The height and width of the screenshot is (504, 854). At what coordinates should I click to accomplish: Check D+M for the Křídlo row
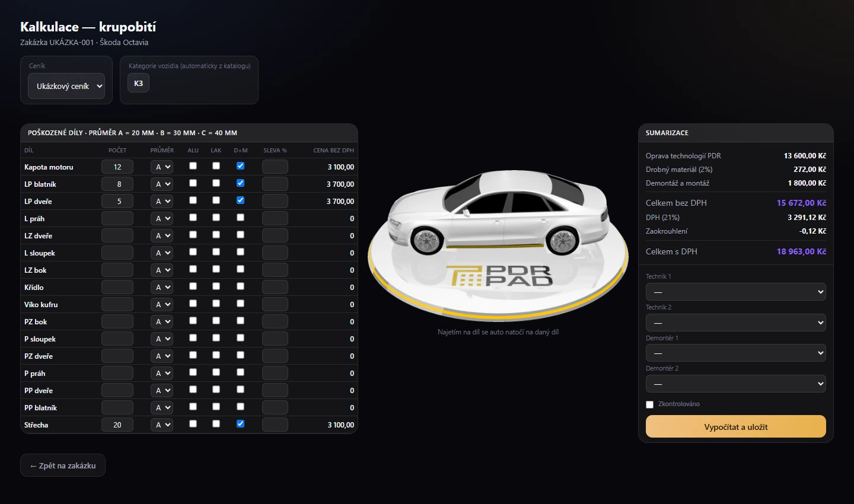coord(240,286)
